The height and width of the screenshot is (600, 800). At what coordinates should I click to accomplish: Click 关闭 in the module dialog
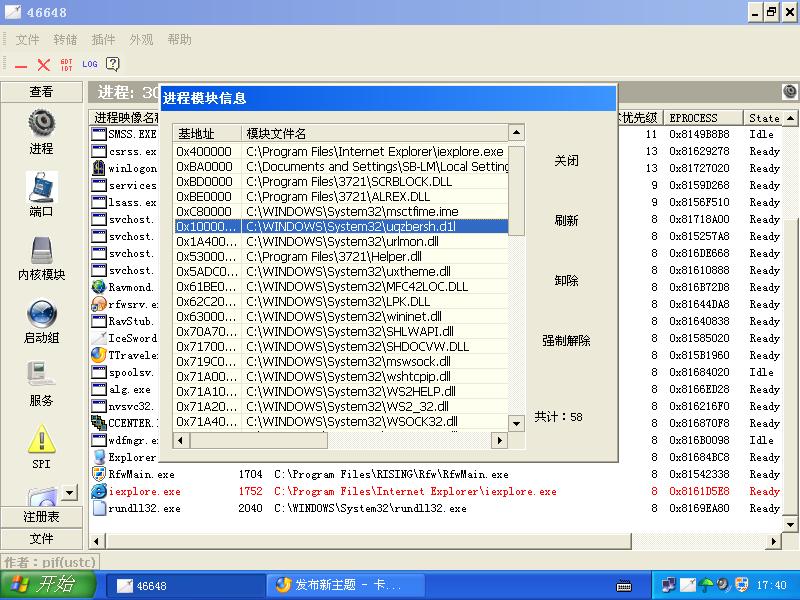(566, 161)
